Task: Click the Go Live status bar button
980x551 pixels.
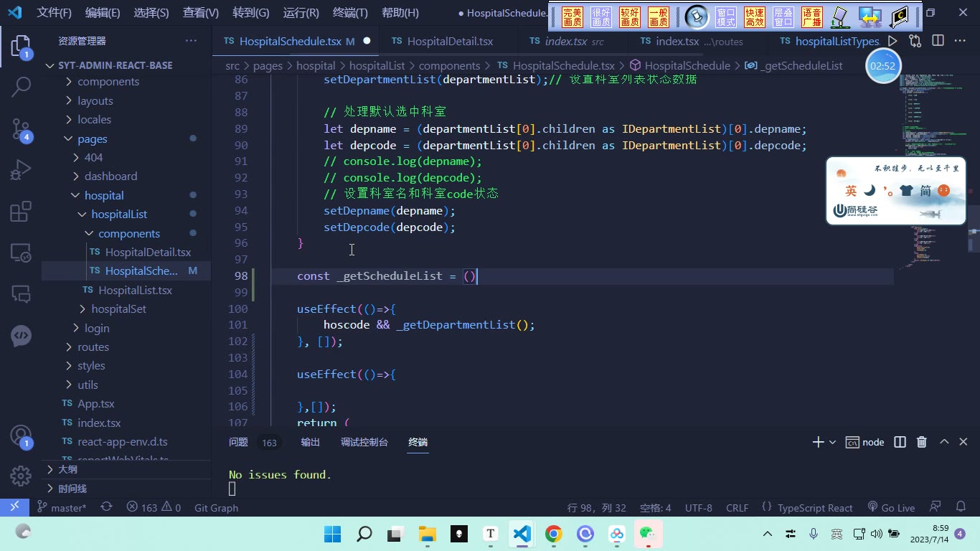Action: click(891, 507)
